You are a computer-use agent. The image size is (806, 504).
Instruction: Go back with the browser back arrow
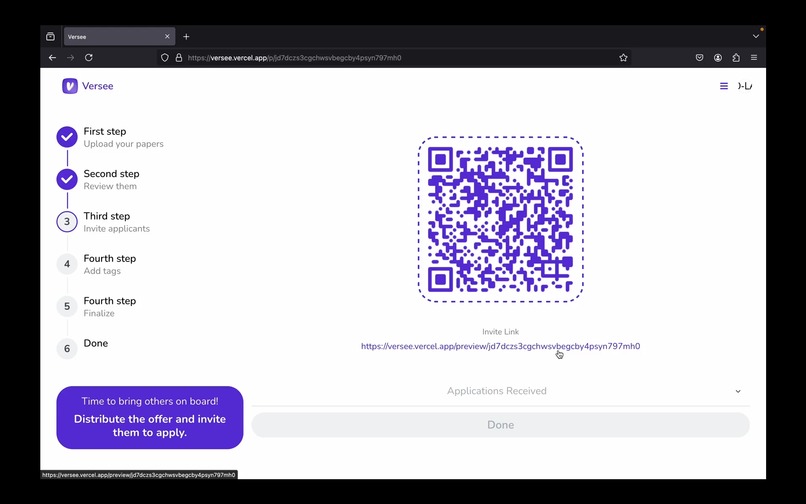52,58
